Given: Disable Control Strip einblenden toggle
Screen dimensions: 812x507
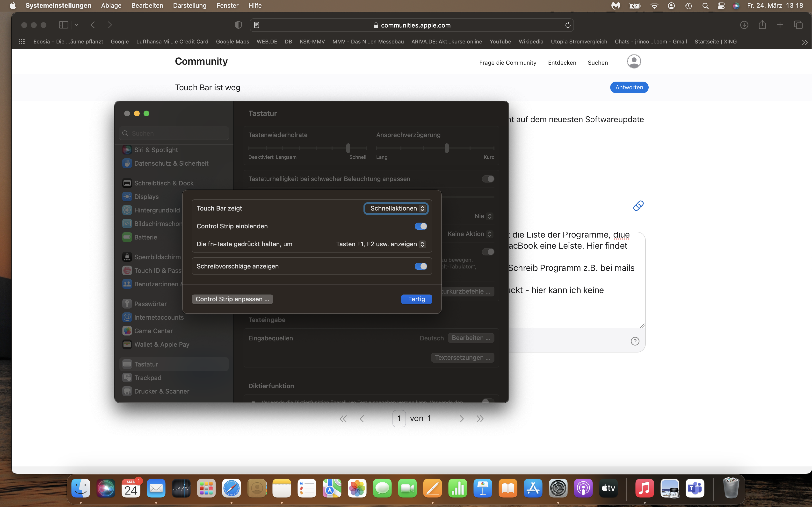Looking at the screenshot, I should (421, 226).
